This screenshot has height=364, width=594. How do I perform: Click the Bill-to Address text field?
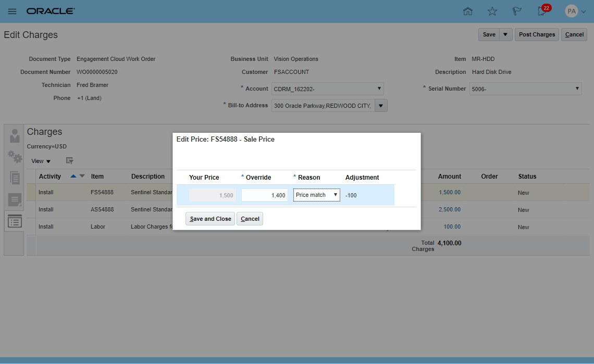[323, 106]
